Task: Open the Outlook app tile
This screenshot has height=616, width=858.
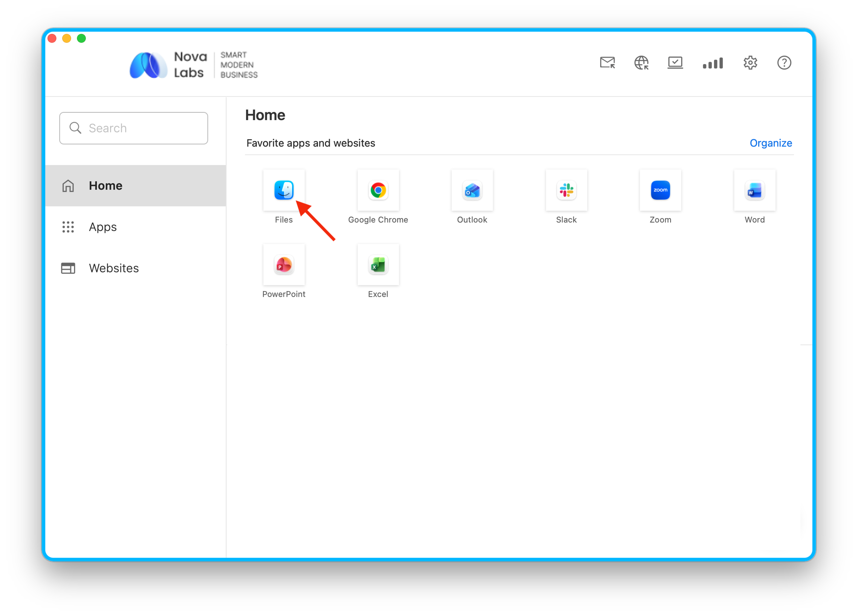Action: coord(472,190)
